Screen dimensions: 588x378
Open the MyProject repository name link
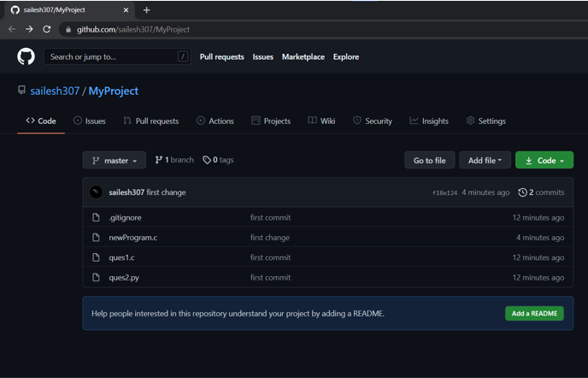(114, 91)
